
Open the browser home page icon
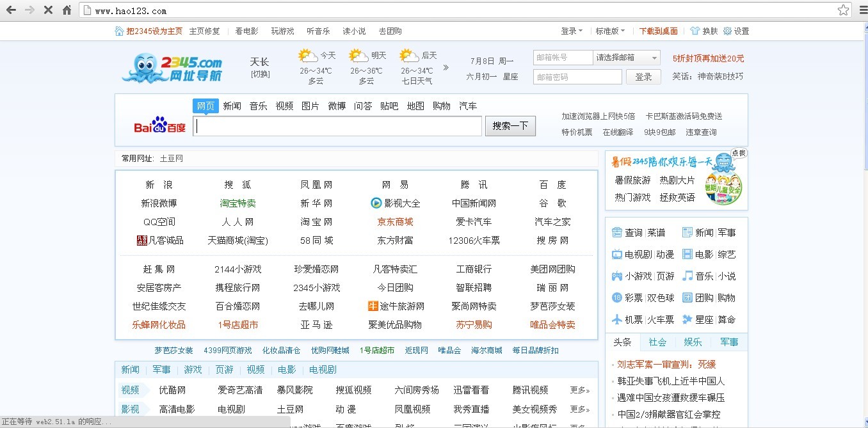click(67, 10)
